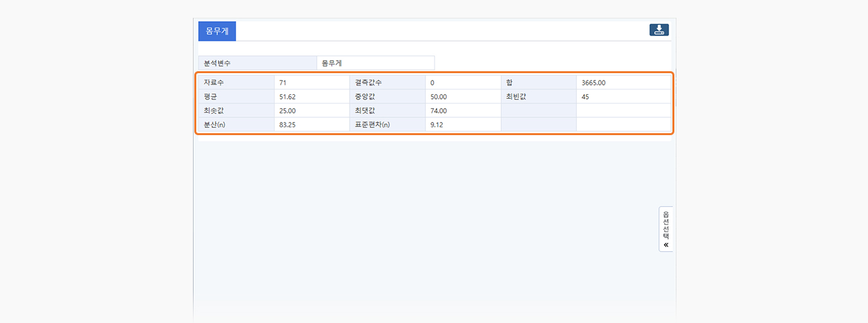Select the 결측값수 label cell
Viewport: 868px width, 323px height.
387,82
